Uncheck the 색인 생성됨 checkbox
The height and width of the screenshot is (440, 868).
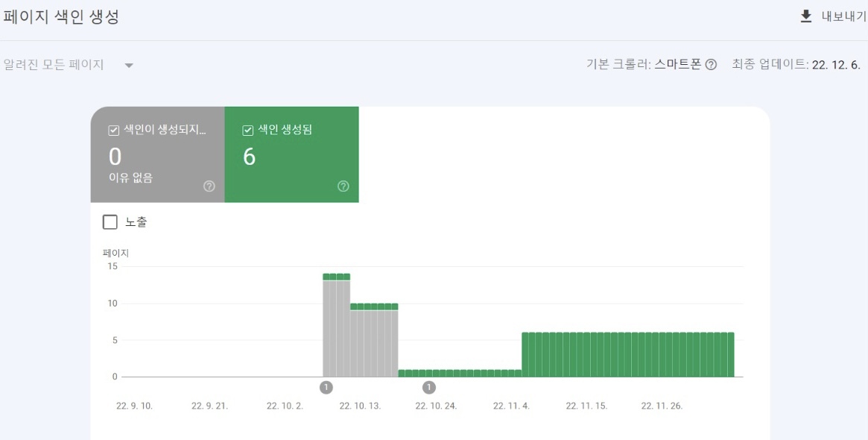point(248,131)
